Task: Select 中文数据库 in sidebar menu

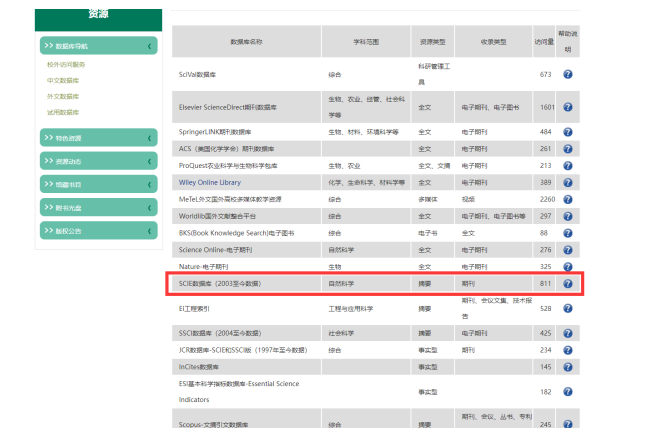Action: pos(63,81)
